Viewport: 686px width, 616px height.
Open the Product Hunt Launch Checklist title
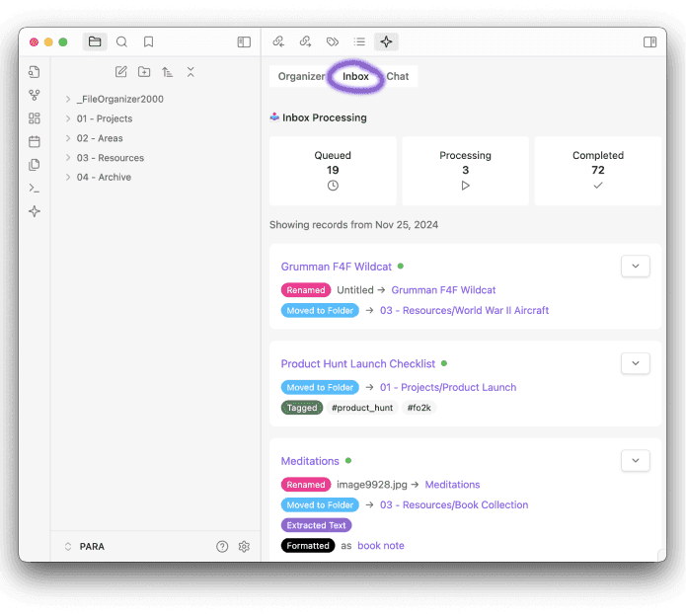[358, 364]
